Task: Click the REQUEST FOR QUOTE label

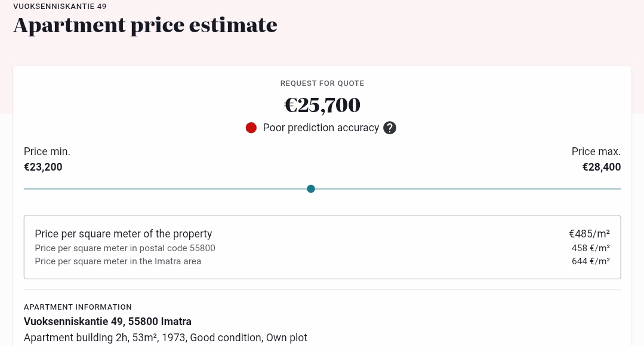Action: pyautogui.click(x=322, y=84)
